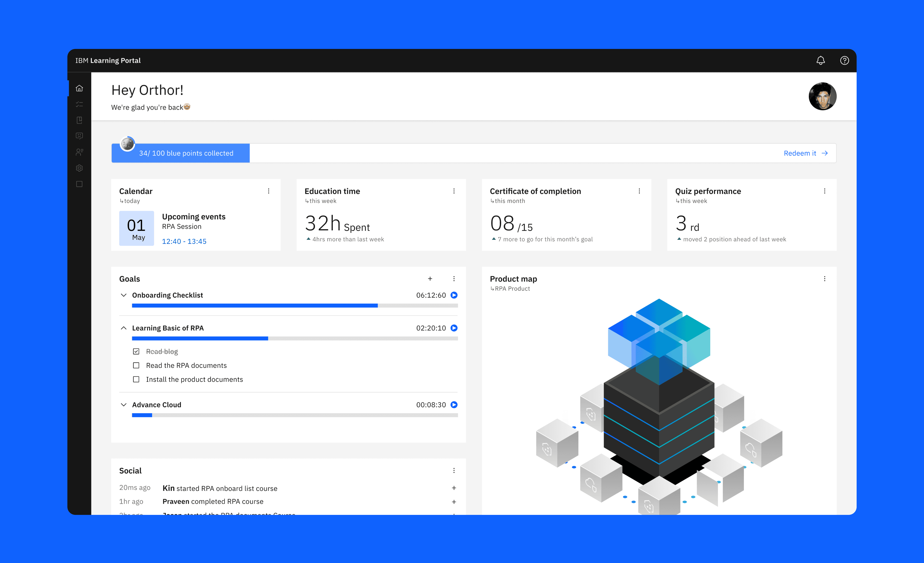Open the settings gear in sidebar
The height and width of the screenshot is (563, 924).
[x=79, y=168]
